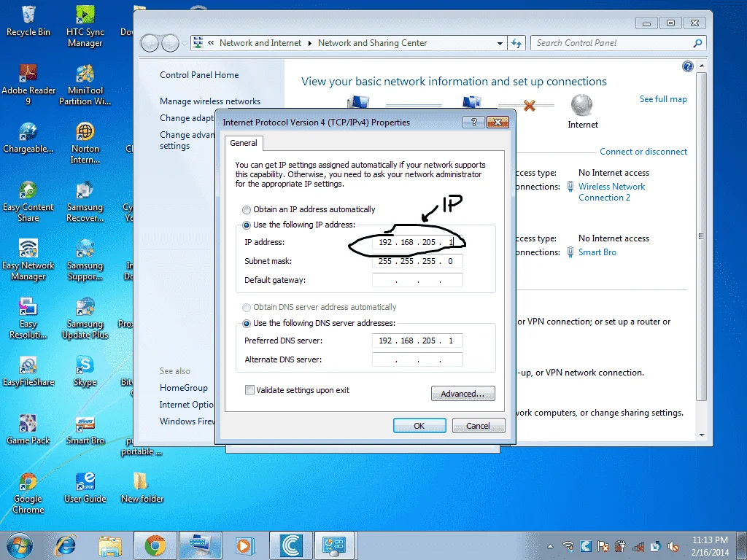Open the Advanced settings button
Screen dimensions: 747x560
click(462, 394)
